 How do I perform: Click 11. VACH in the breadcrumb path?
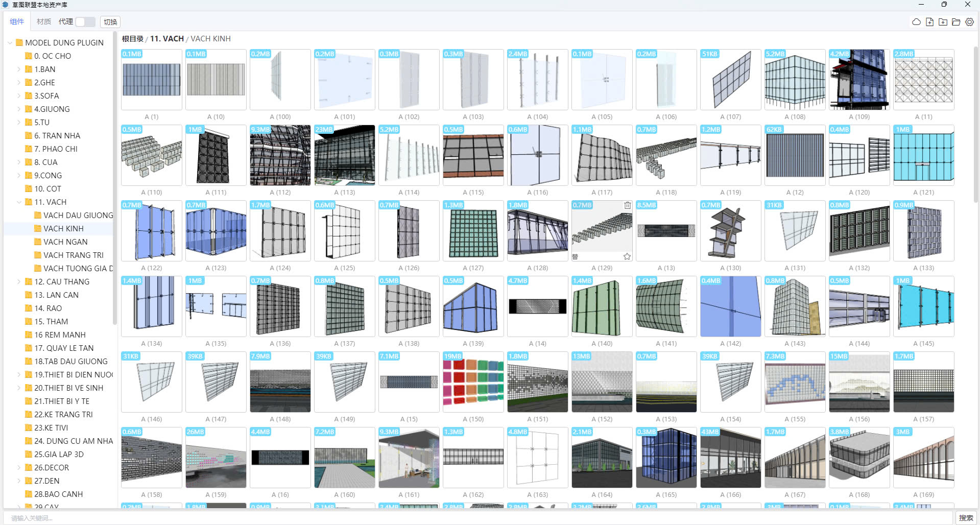[x=166, y=39]
